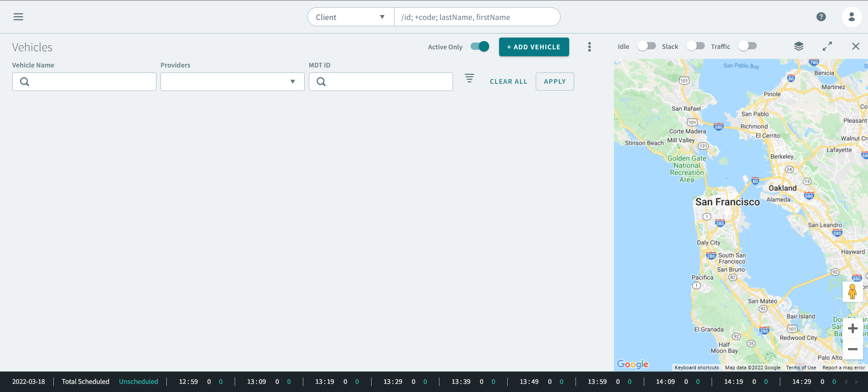Screen dimensions: 868x392
Task: Expand the map to fullscreen
Action: tap(827, 46)
